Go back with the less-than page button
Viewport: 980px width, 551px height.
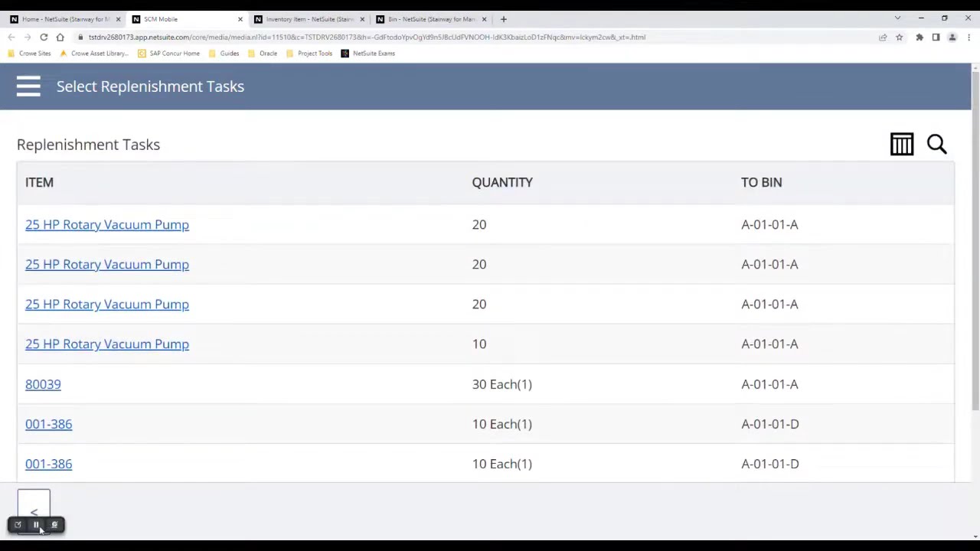coord(34,511)
